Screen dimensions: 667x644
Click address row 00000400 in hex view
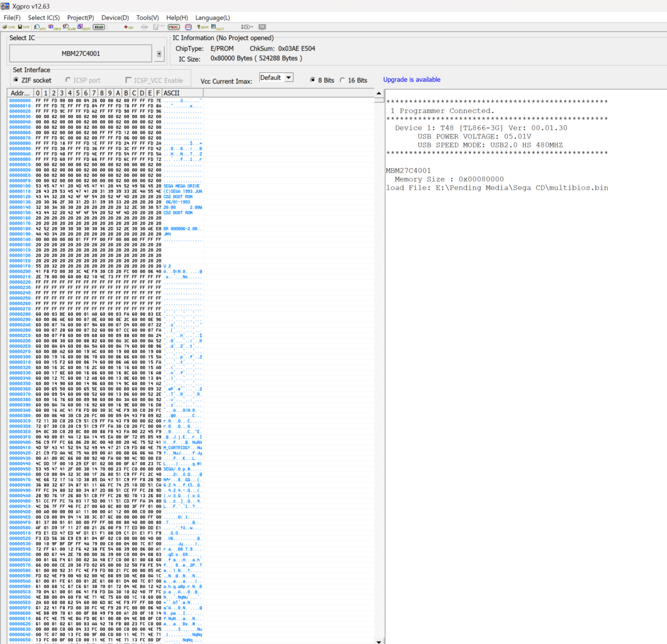coord(106,443)
